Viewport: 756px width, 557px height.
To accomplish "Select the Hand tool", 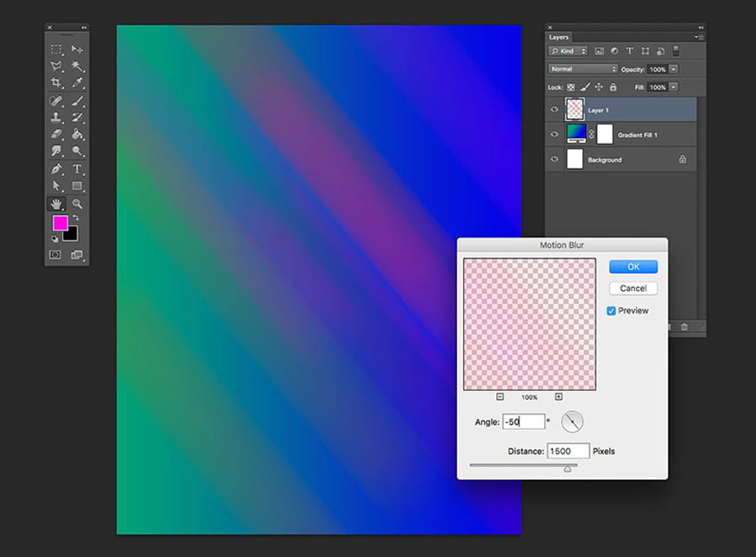I will coord(56,204).
